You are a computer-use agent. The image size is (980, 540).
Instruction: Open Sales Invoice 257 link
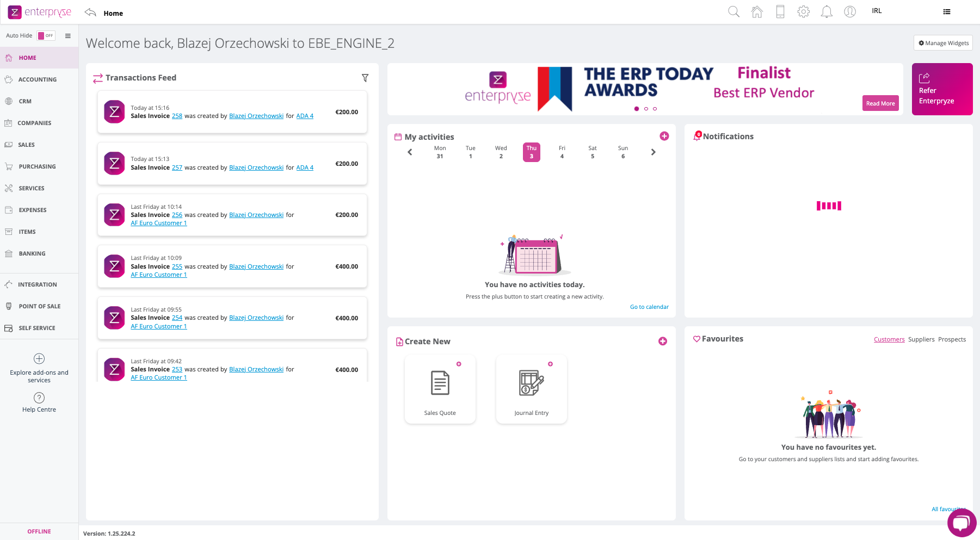[x=177, y=167]
